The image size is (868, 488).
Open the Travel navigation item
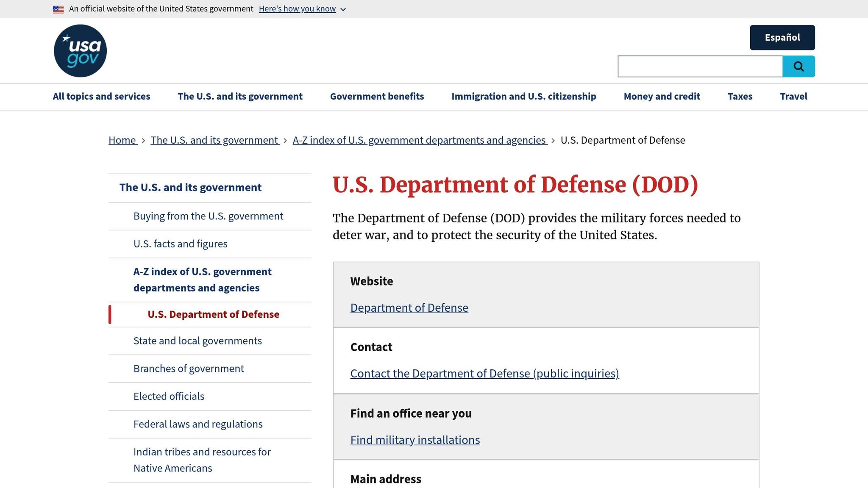[793, 97]
